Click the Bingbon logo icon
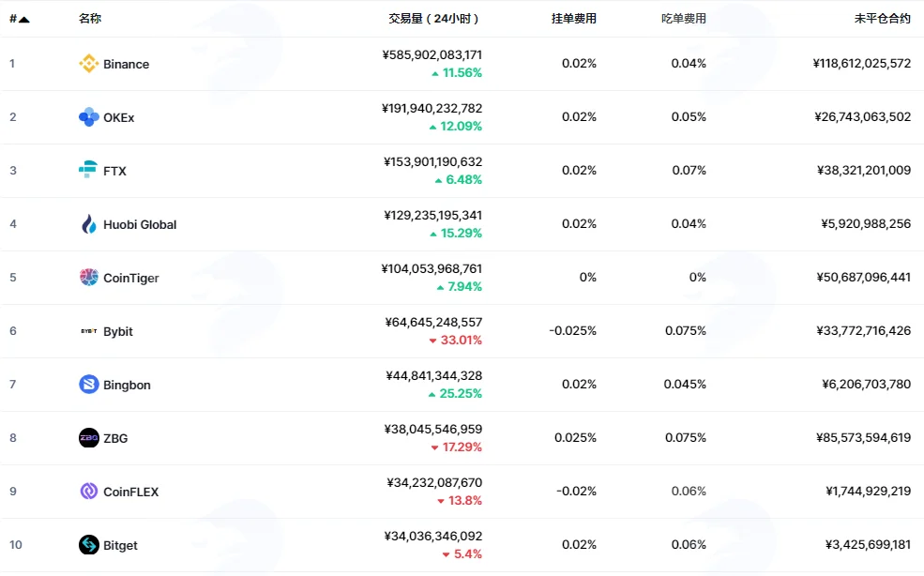 coord(89,385)
